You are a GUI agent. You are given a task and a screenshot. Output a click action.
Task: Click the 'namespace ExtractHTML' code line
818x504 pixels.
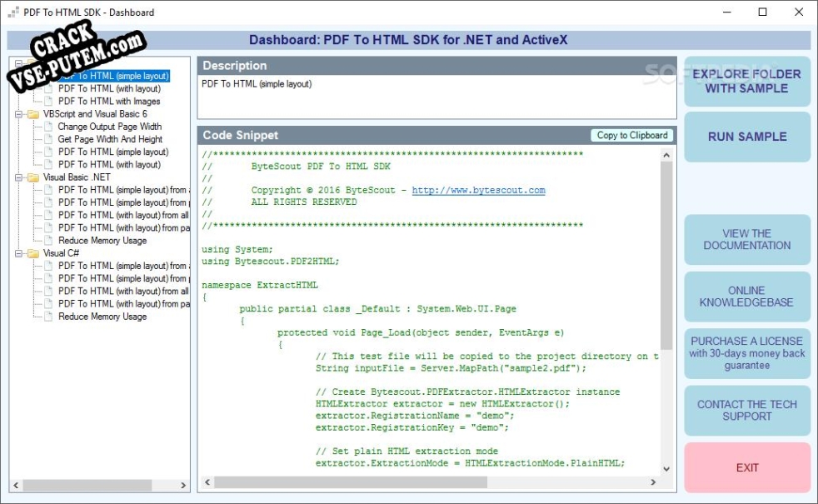tap(260, 286)
